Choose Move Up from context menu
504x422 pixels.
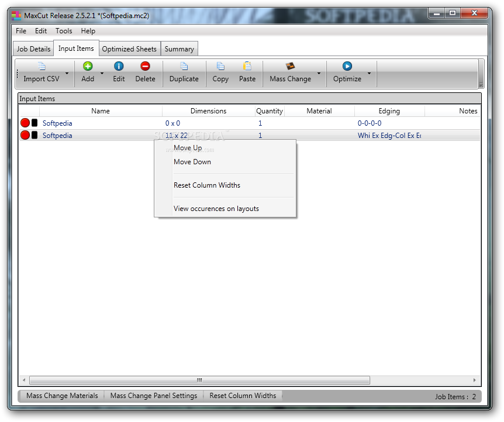coord(225,148)
